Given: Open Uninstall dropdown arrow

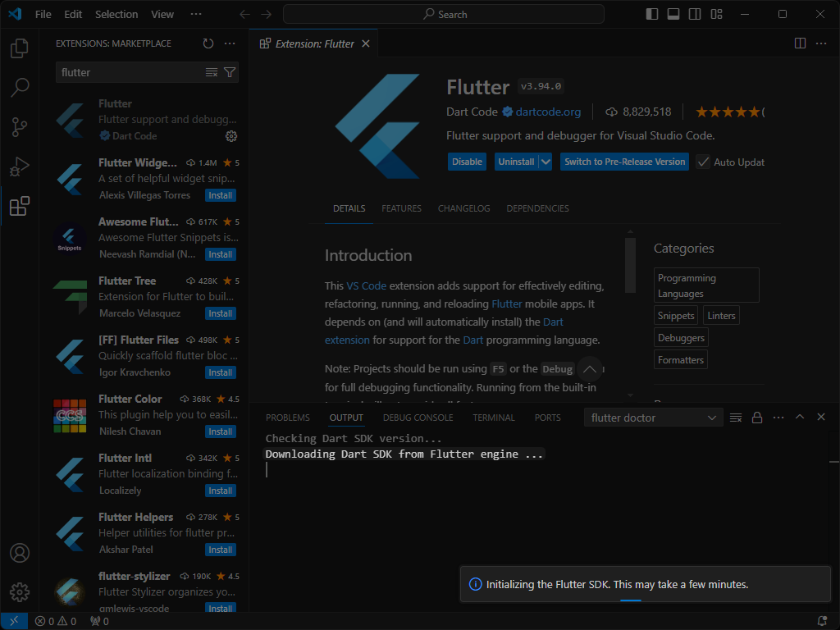Looking at the screenshot, I should pos(546,162).
